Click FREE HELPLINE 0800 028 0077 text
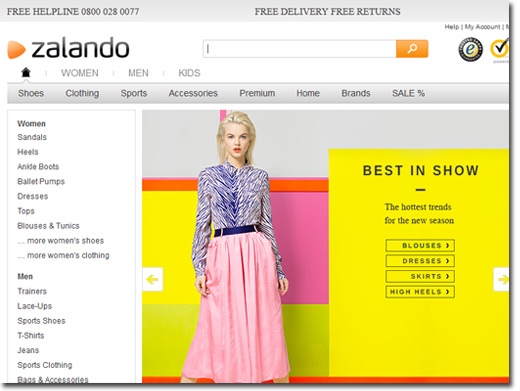Screen dimensions: 520x391 pyautogui.click(x=73, y=12)
